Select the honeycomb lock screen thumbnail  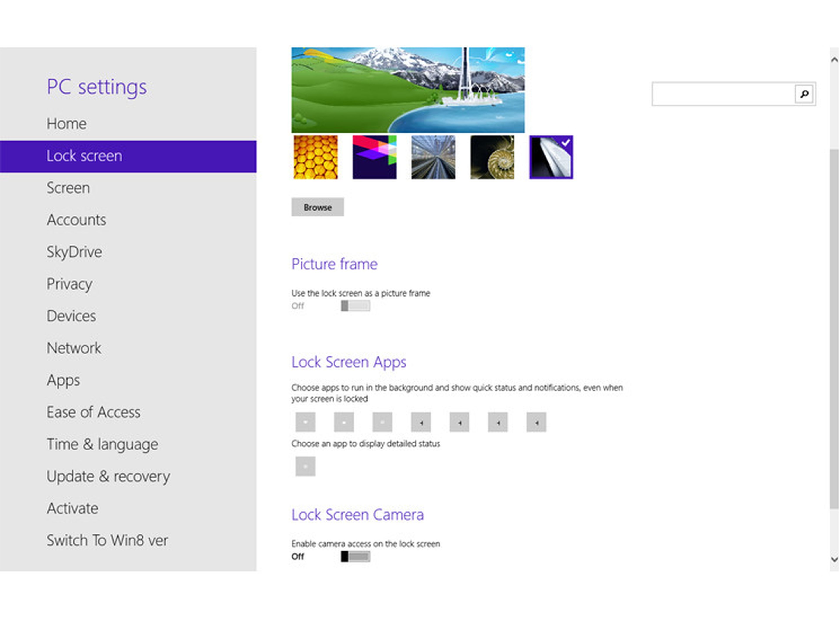click(x=315, y=157)
